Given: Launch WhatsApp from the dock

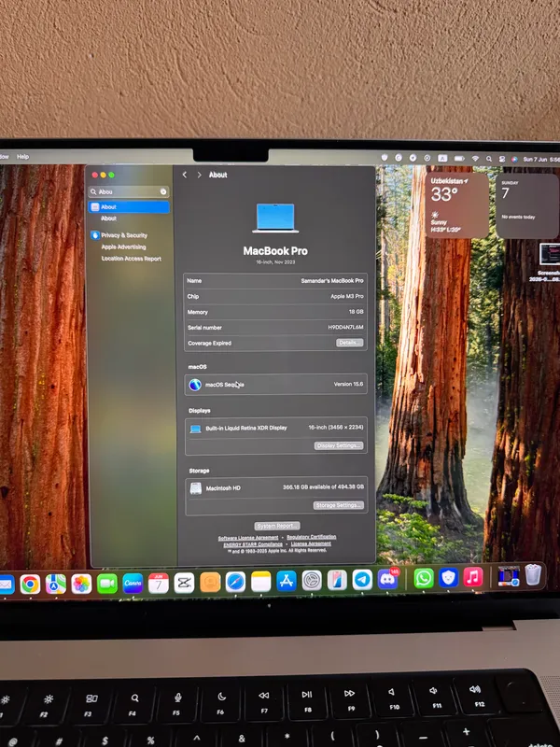Looking at the screenshot, I should tap(424, 578).
